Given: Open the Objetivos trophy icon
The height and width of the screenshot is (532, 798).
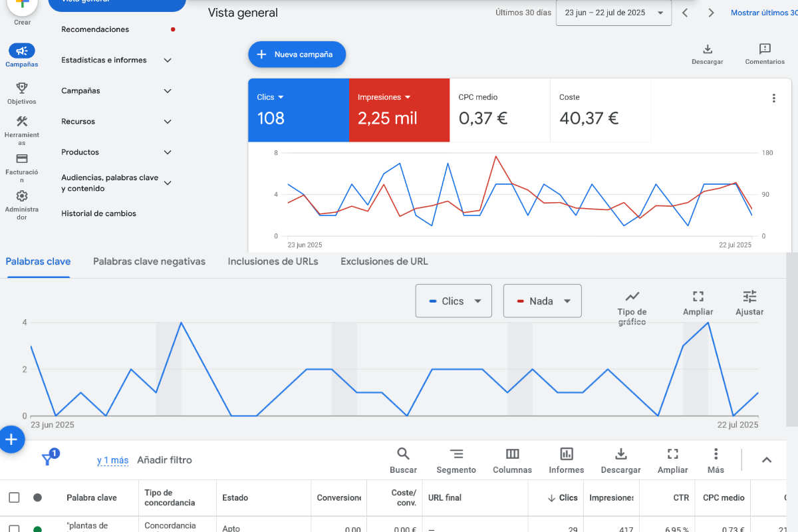Looking at the screenshot, I should click(x=22, y=88).
